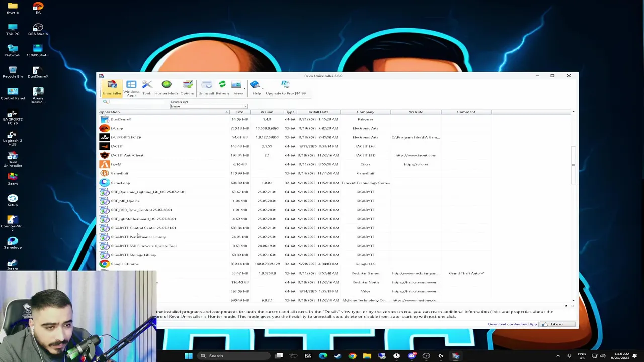This screenshot has height=362, width=644.
Task: Open the Tools toolbar icon
Action: pos(147,87)
